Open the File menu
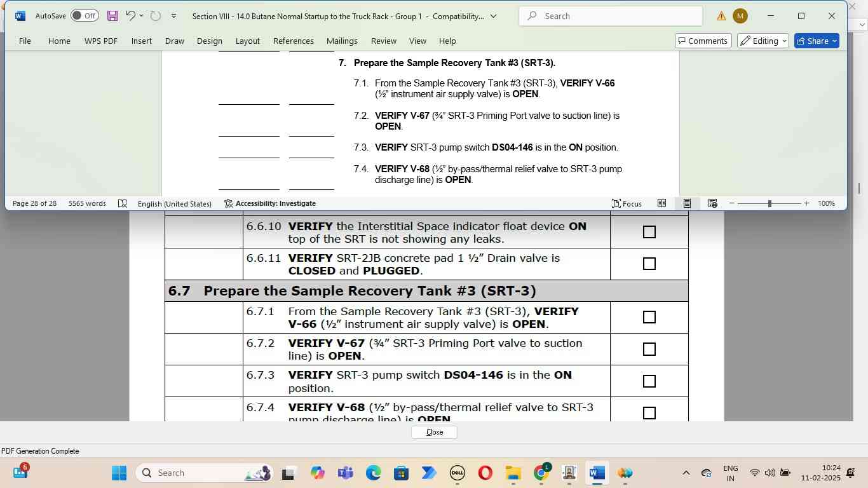 point(25,41)
